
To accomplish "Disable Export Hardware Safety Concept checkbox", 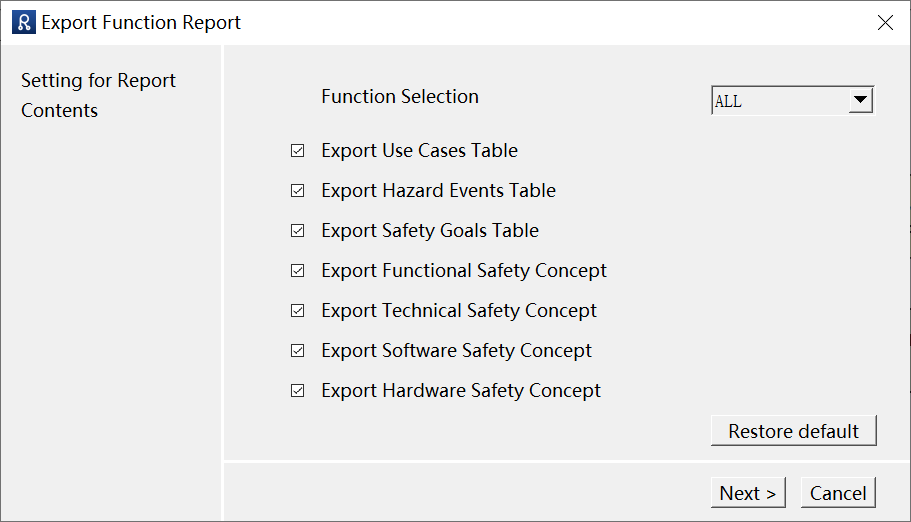I will tap(297, 391).
